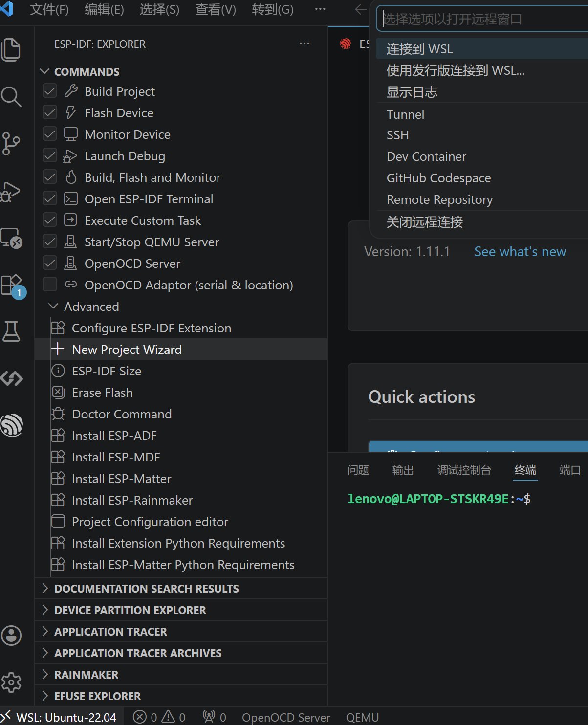This screenshot has width=588, height=725.
Task: Expand the APPLICATION TRACER section
Action: click(x=45, y=631)
